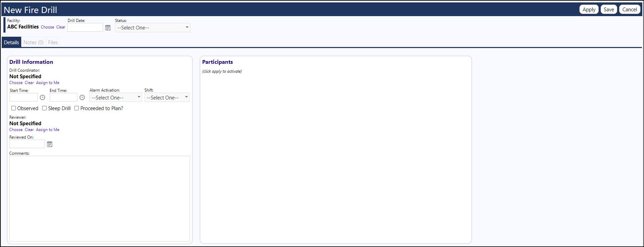
Task: Switch to the Details tab
Action: tap(12, 43)
